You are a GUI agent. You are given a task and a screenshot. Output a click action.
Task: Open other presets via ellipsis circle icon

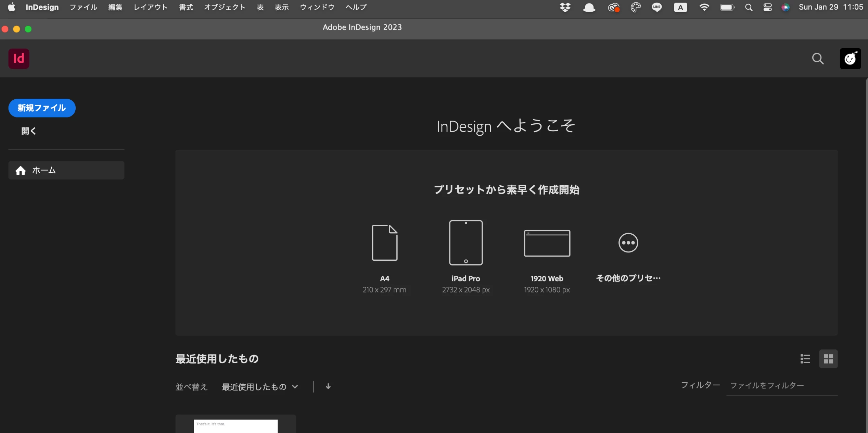pos(628,243)
